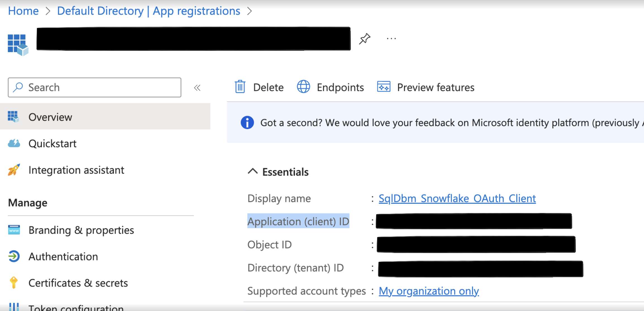Open Endpoints via the globe icon
Viewport: 644px width, 311px height.
303,87
